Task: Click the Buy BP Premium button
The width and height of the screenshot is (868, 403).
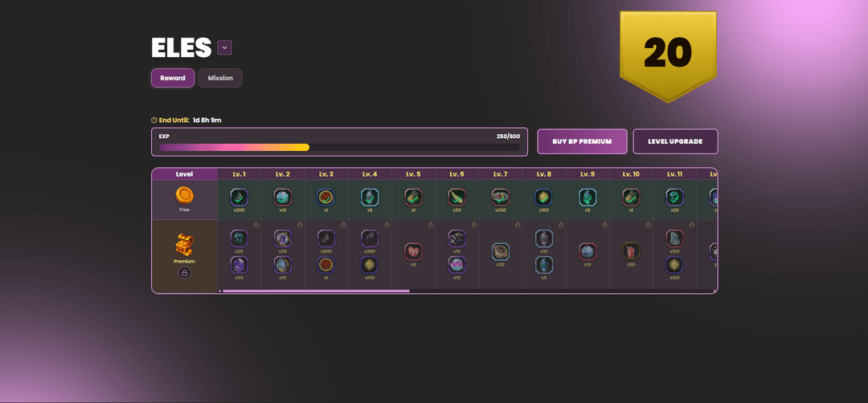Action: [582, 141]
